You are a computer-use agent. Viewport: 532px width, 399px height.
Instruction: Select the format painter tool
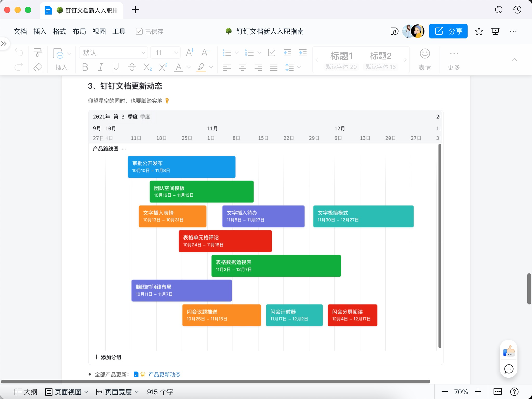coord(38,53)
